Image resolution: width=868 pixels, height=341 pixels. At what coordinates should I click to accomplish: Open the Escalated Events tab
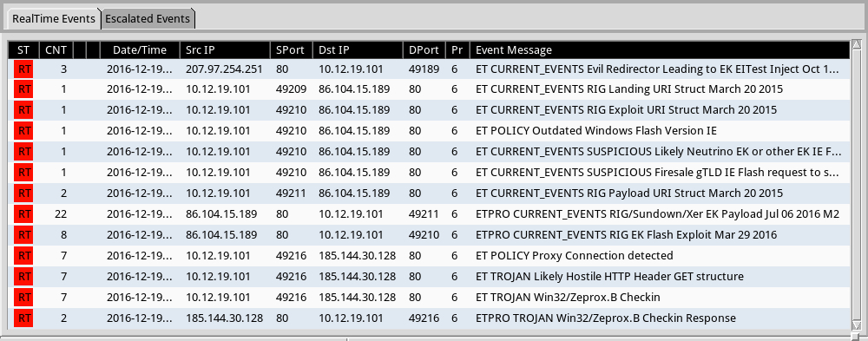tap(148, 19)
